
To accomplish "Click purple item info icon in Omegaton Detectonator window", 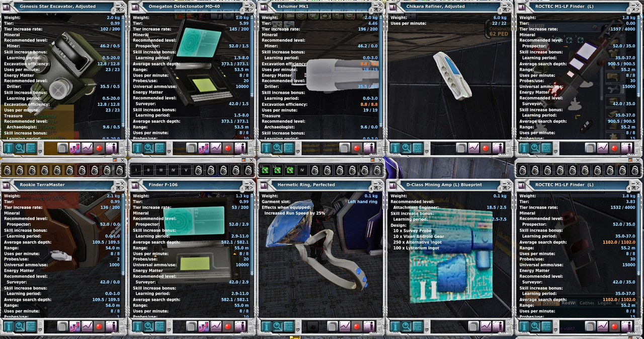I will [240, 148].
